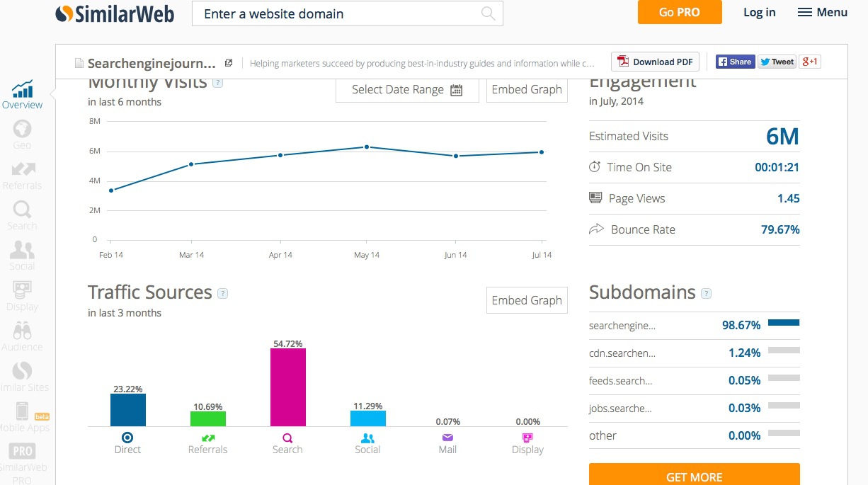Open the Search magnifier in the sidebar
This screenshot has width=868, height=485.
click(x=22, y=216)
